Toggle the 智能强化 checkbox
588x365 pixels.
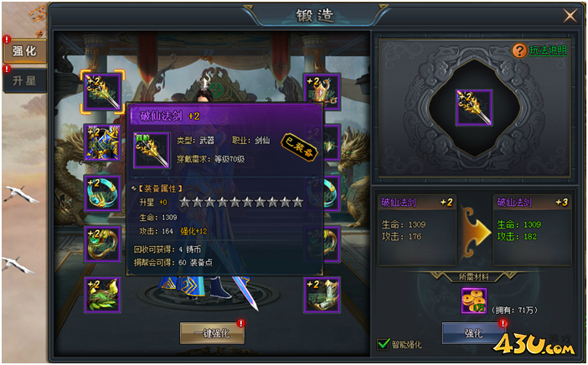tap(384, 343)
